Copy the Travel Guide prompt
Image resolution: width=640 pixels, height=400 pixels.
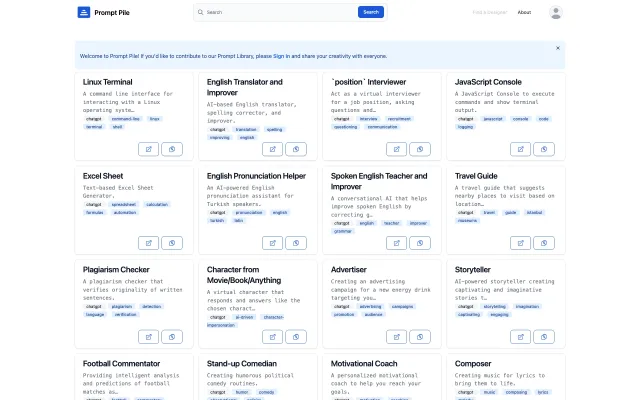click(544, 243)
